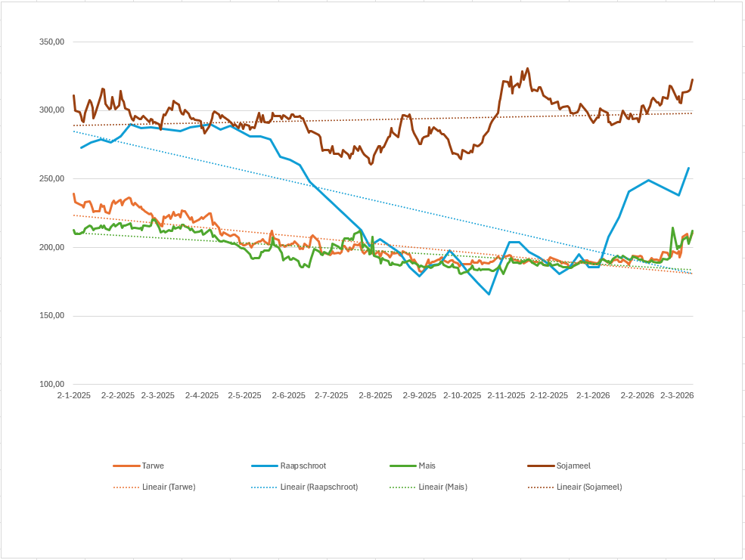Select the Tarwe legend entry
The width and height of the screenshot is (745, 560).
coord(151,466)
